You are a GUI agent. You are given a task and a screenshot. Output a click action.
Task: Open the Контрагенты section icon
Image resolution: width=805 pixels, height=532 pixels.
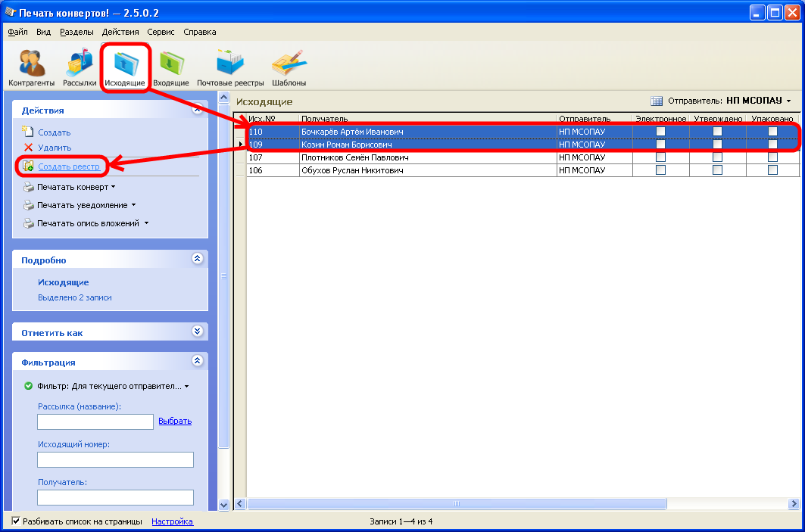click(x=31, y=64)
